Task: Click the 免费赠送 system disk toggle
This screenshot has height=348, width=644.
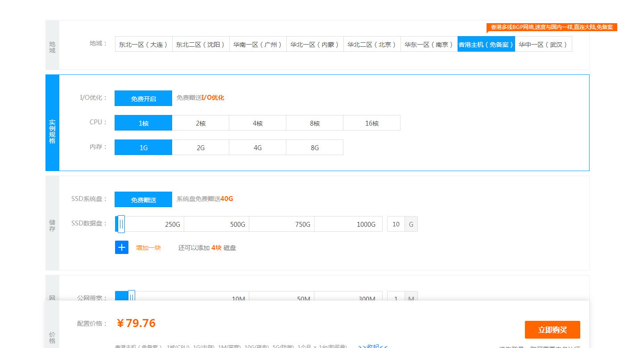Action: pos(143,199)
